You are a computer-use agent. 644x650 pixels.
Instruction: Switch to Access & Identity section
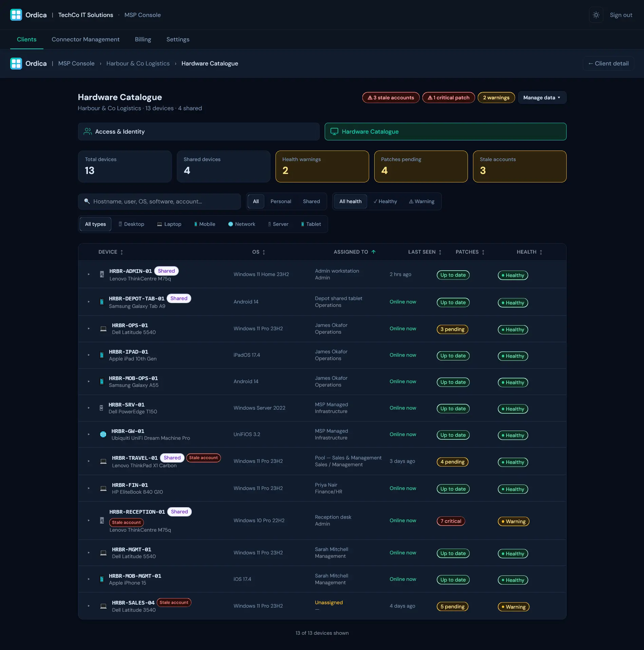(x=198, y=132)
